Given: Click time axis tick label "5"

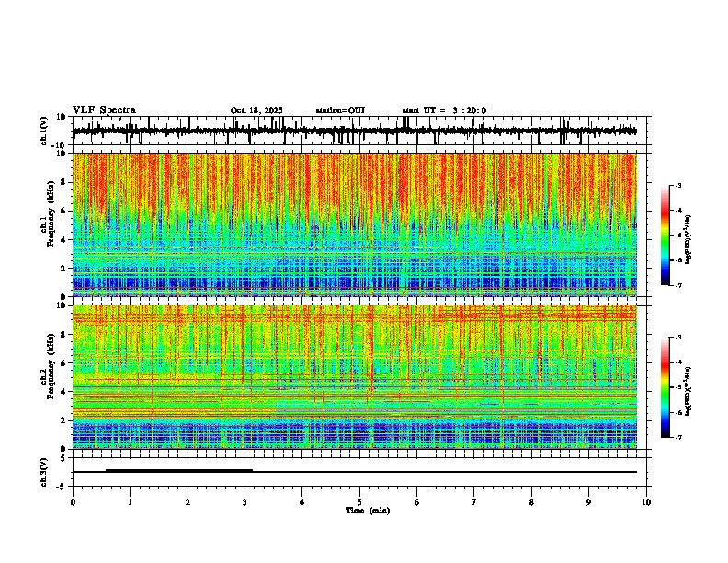Looking at the screenshot, I should pos(359,502).
